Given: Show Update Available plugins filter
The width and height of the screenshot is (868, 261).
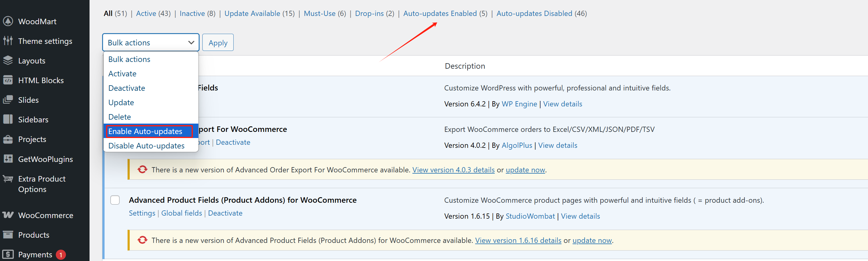Looking at the screenshot, I should tap(252, 13).
